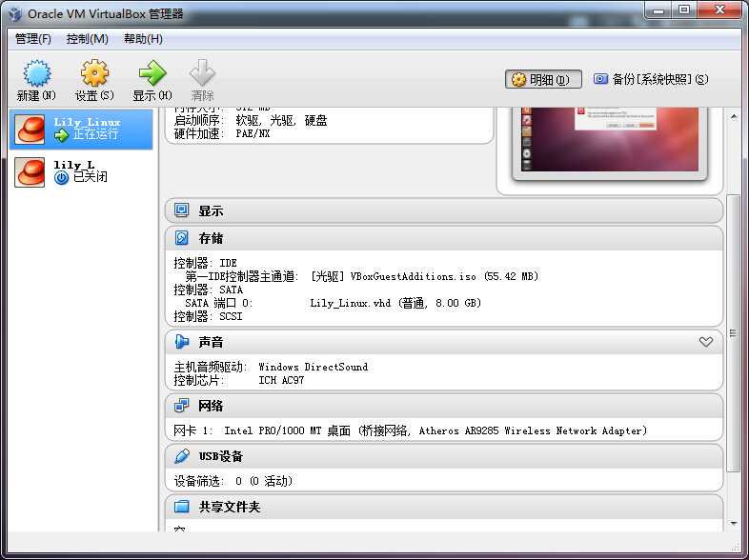The width and height of the screenshot is (749, 560).
Task: Minimize the VirtualBox manager window
Action: coord(658,10)
